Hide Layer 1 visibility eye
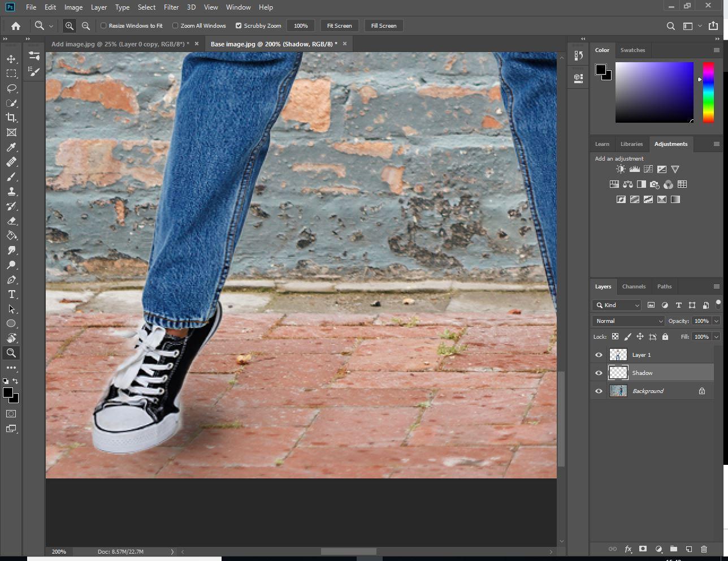 (x=599, y=355)
